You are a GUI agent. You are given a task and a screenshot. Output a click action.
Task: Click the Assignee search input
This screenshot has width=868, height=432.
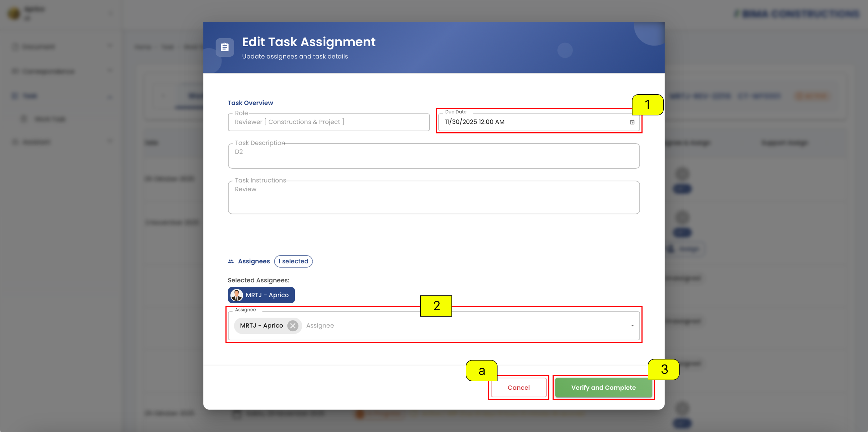[x=465, y=326]
